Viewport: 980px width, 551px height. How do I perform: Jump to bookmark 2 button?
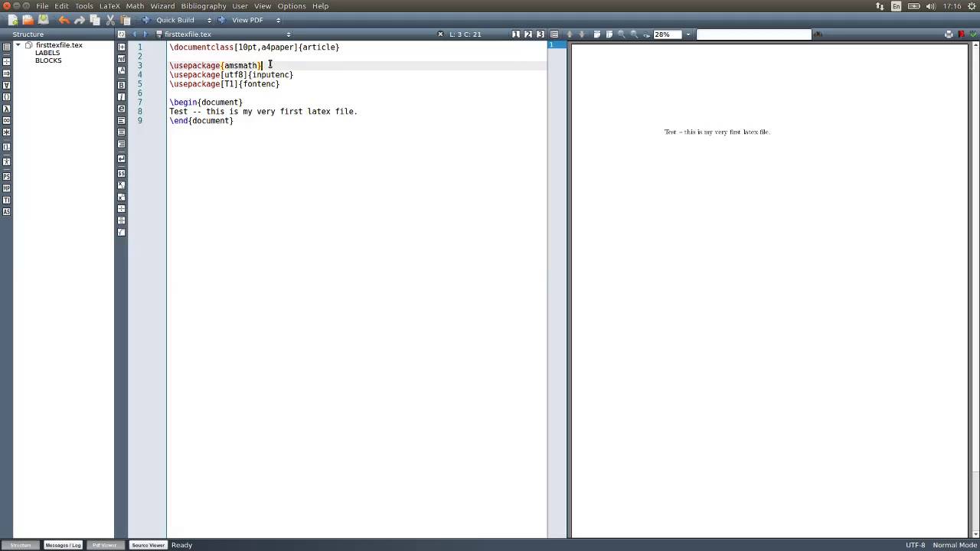click(528, 34)
